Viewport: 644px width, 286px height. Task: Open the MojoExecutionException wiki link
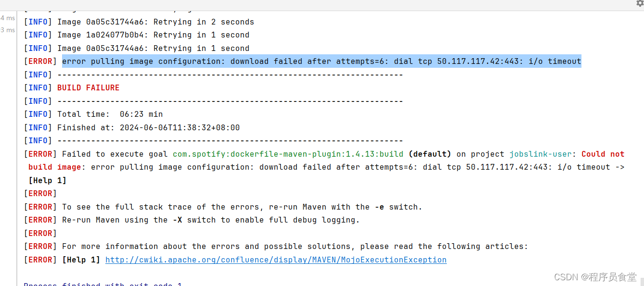276,260
